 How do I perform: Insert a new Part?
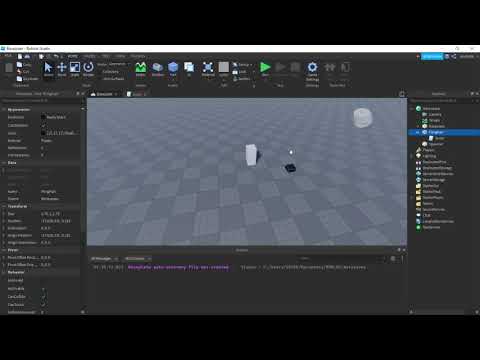pos(173,69)
